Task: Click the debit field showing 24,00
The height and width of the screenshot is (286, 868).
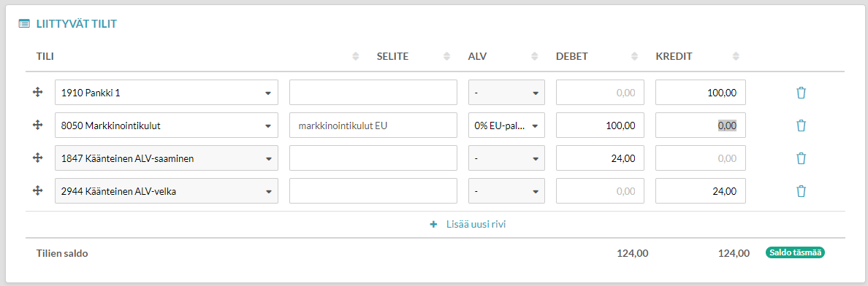Action: (x=600, y=158)
